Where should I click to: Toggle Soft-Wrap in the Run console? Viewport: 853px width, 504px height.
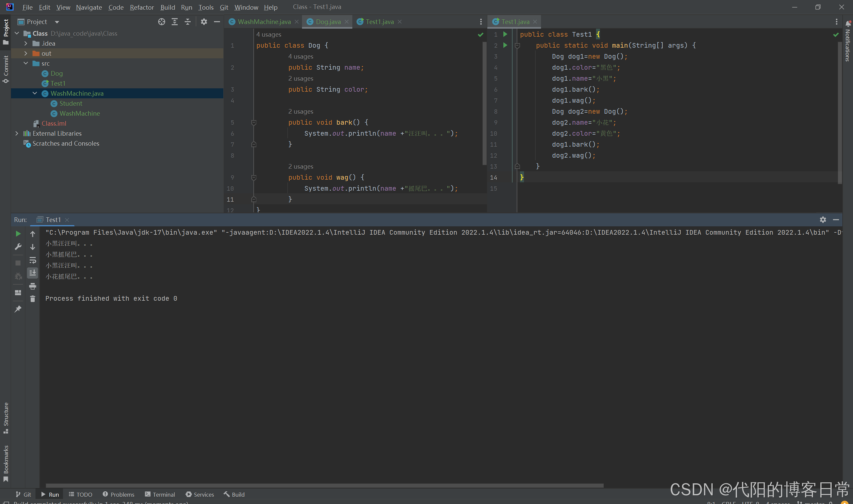click(33, 260)
